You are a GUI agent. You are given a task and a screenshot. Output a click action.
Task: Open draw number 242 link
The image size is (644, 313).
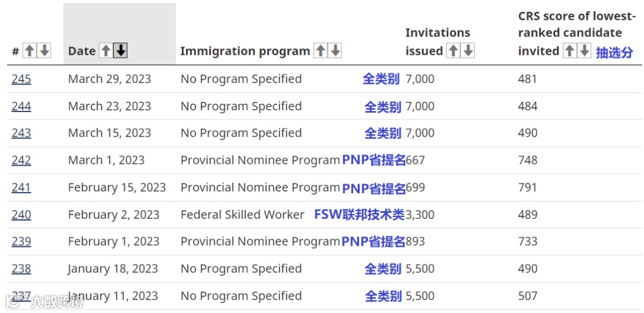tap(21, 160)
